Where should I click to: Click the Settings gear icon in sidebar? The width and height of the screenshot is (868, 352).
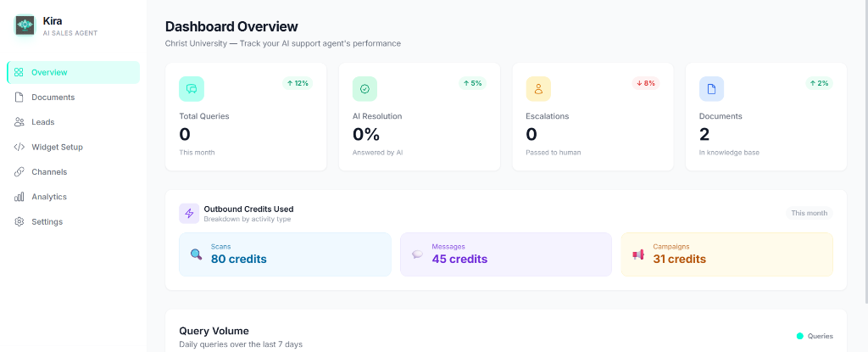point(19,221)
